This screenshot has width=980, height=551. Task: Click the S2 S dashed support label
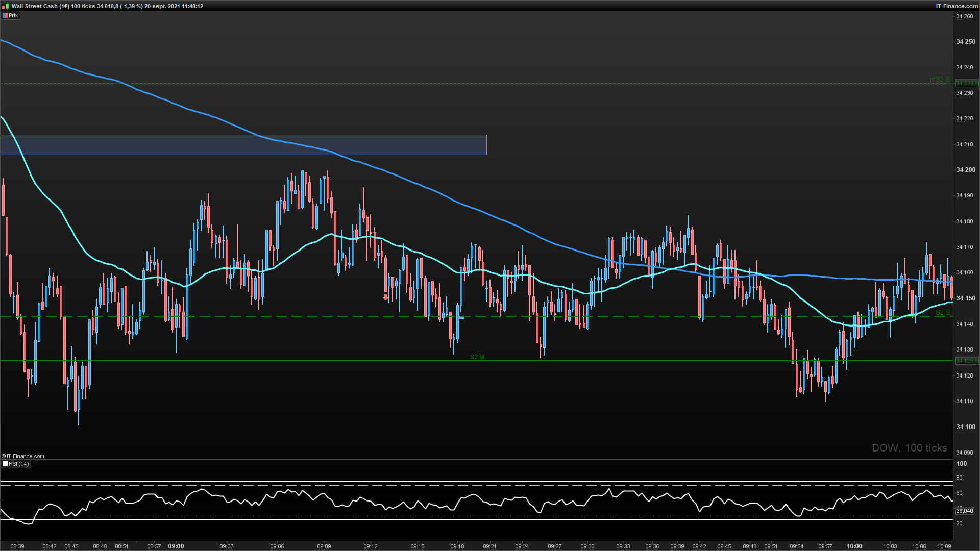tap(943, 313)
